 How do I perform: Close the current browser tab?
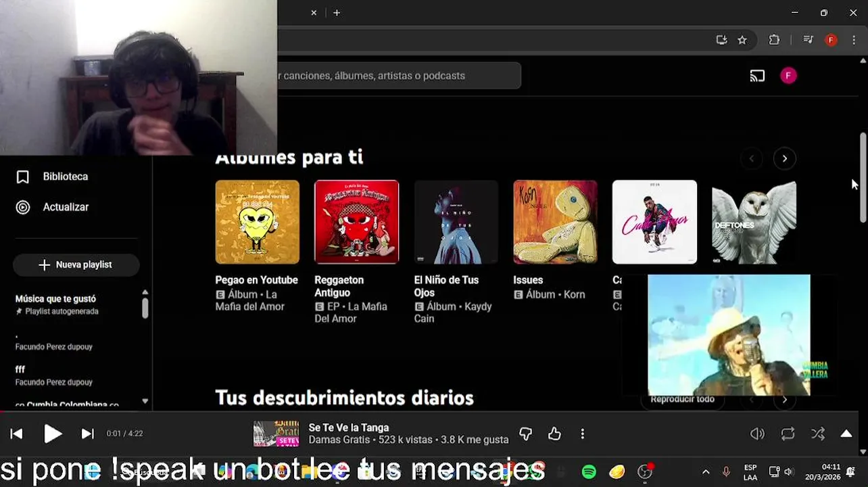[314, 13]
